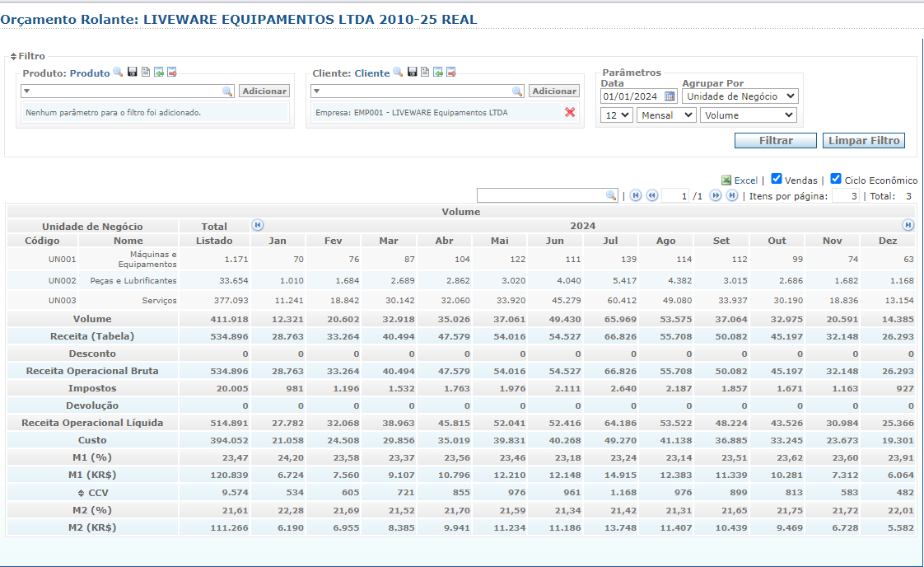
Task: Advance months with the right year arrow
Action: 908,225
